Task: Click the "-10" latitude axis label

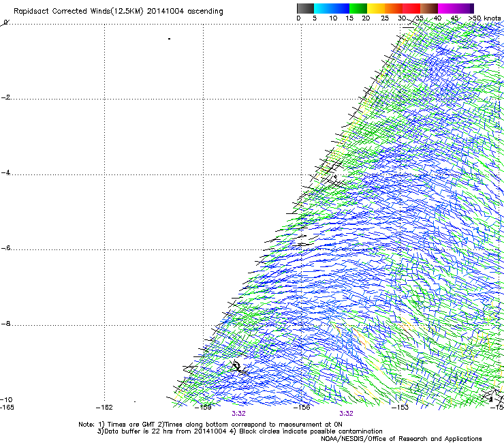Action: pos(6,400)
